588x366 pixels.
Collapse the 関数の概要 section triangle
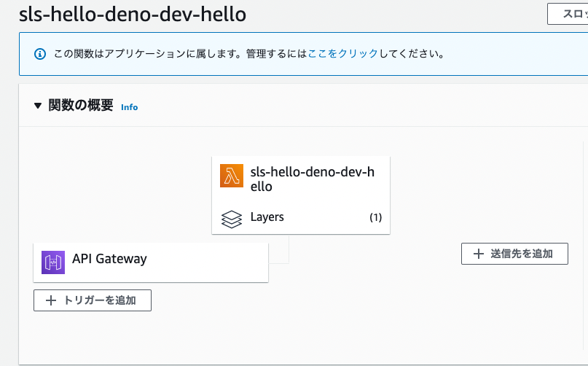[x=37, y=106]
